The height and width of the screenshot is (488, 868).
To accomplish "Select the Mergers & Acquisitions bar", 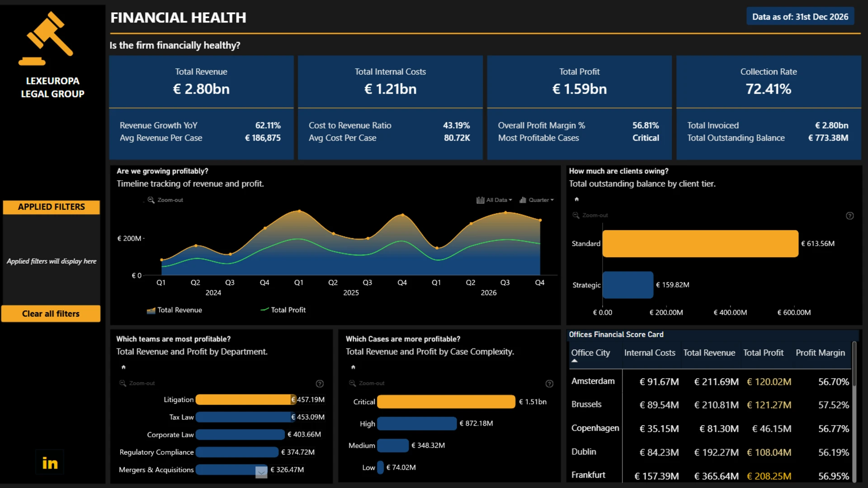I will 231,469.
